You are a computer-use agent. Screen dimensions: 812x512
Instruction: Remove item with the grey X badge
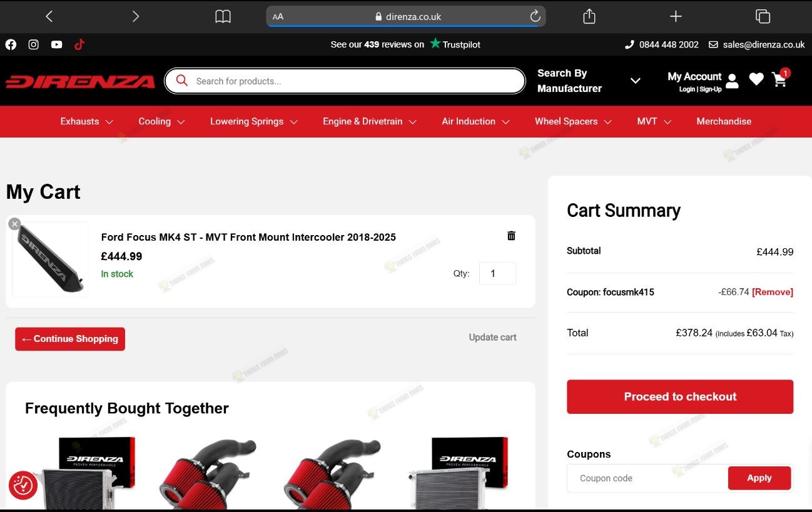pos(14,224)
